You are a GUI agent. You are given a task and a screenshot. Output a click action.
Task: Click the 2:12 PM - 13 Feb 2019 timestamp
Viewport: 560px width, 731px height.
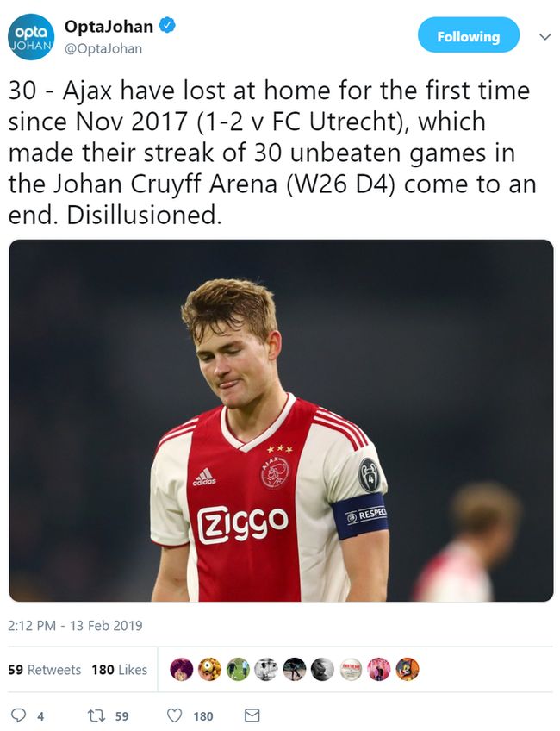coord(76,625)
